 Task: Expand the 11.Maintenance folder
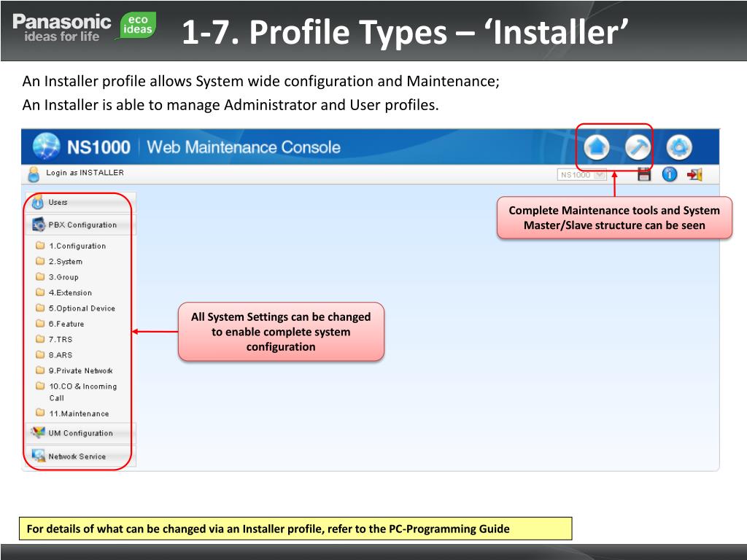pyautogui.click(x=73, y=413)
